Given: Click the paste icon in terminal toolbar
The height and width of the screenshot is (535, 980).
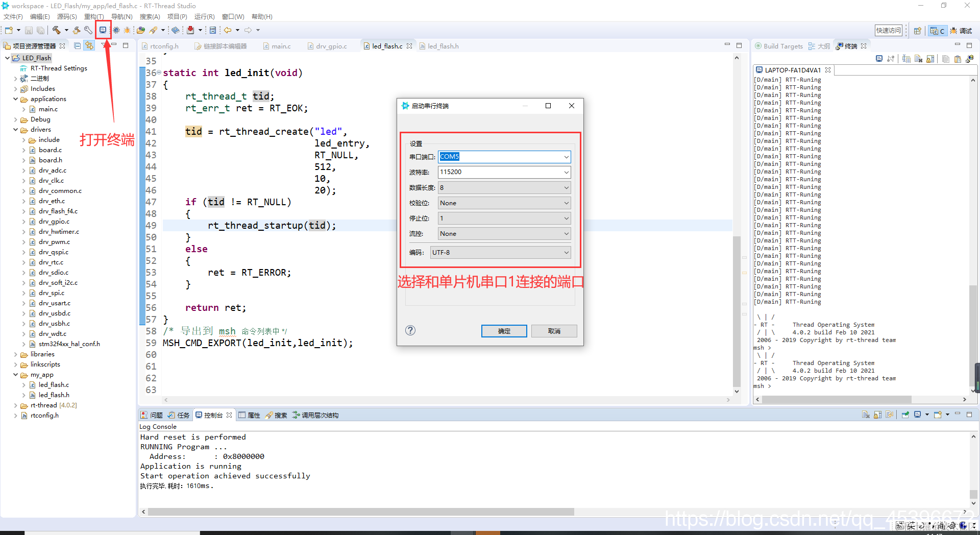Looking at the screenshot, I should [x=958, y=59].
